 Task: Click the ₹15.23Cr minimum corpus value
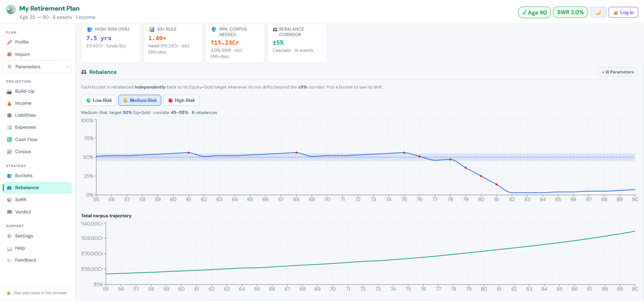click(x=225, y=43)
